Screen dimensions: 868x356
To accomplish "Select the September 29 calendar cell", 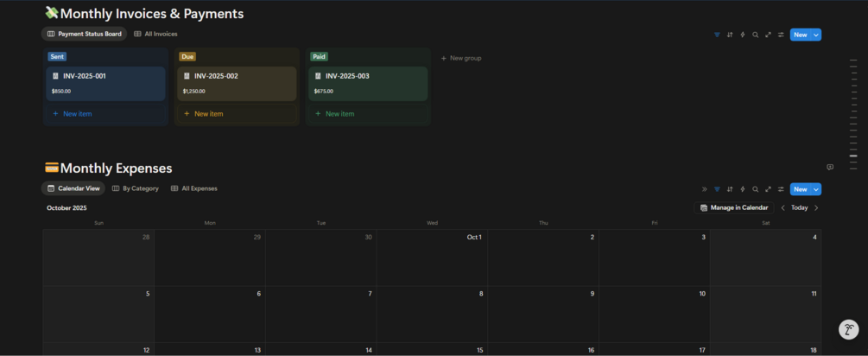I will point(210,257).
